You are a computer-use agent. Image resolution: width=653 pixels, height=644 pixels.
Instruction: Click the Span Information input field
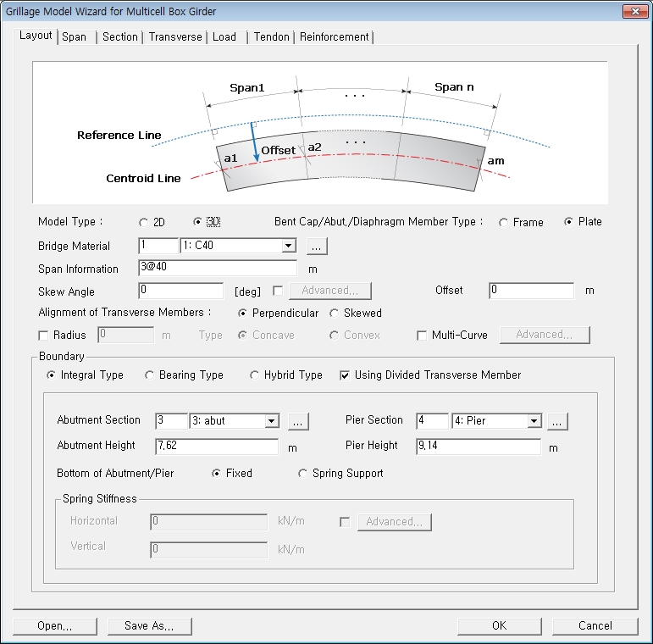(x=217, y=269)
